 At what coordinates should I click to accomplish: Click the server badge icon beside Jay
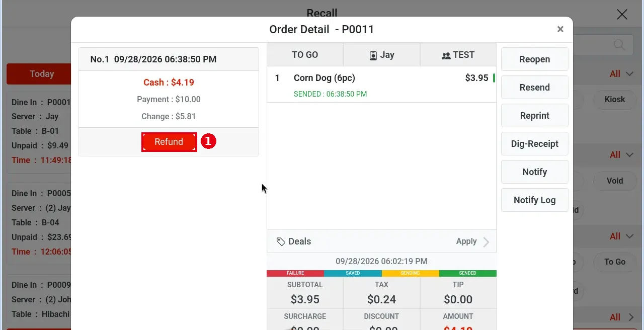click(373, 56)
